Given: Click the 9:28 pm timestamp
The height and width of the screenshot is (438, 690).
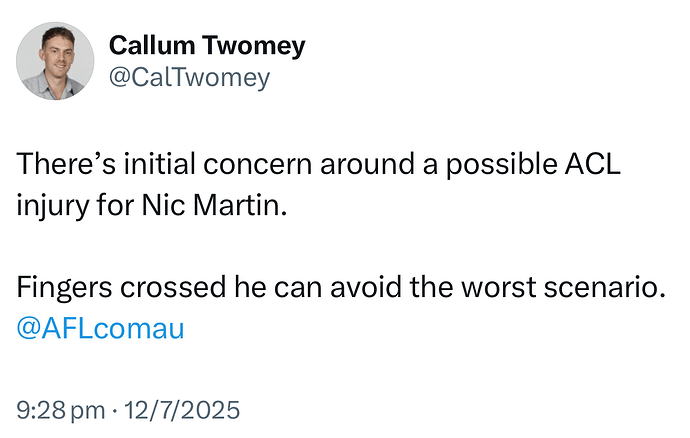Looking at the screenshot, I should [61, 410].
